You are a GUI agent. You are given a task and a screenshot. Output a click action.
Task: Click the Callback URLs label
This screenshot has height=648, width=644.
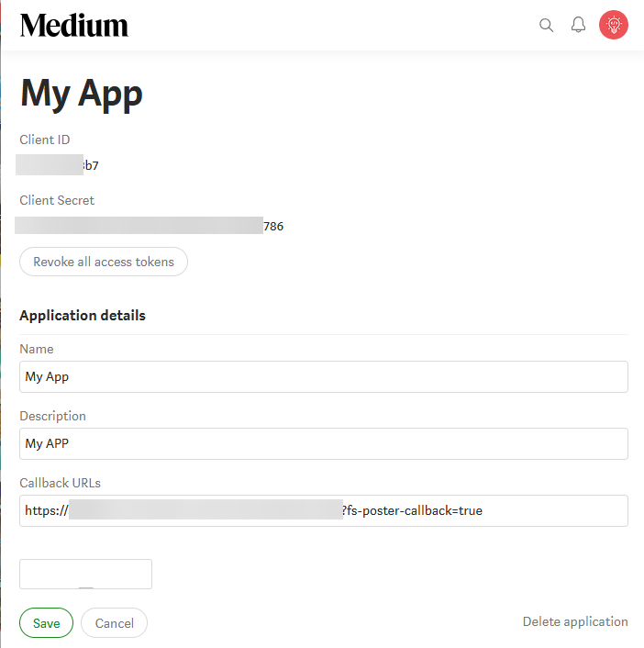point(61,483)
